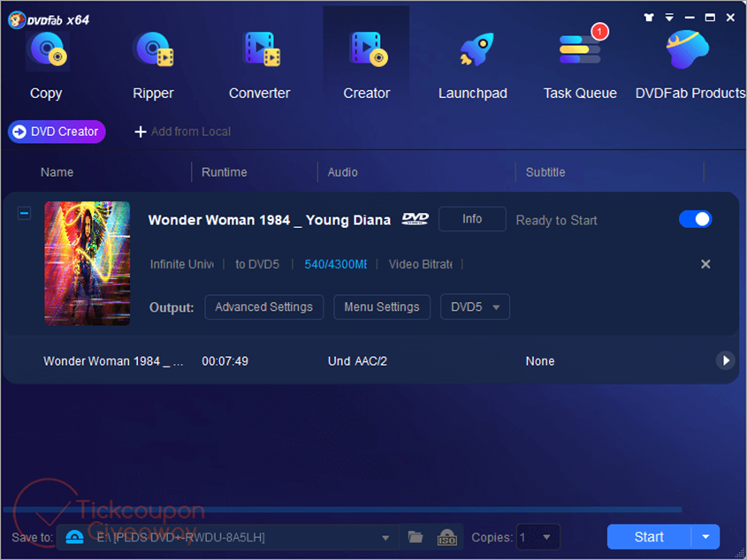Choose output folder with folder icon

coord(415,537)
